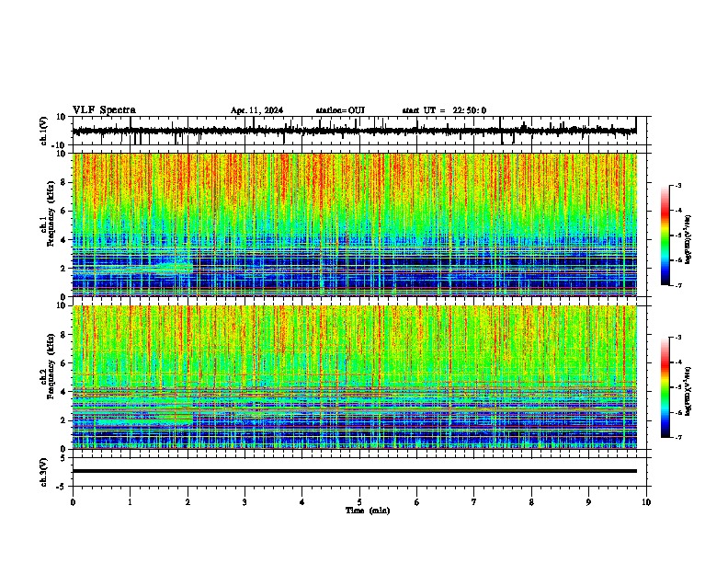This screenshot has height=563, width=728.
Task: Click the time axis tick label "4"
Action: pos(302,502)
